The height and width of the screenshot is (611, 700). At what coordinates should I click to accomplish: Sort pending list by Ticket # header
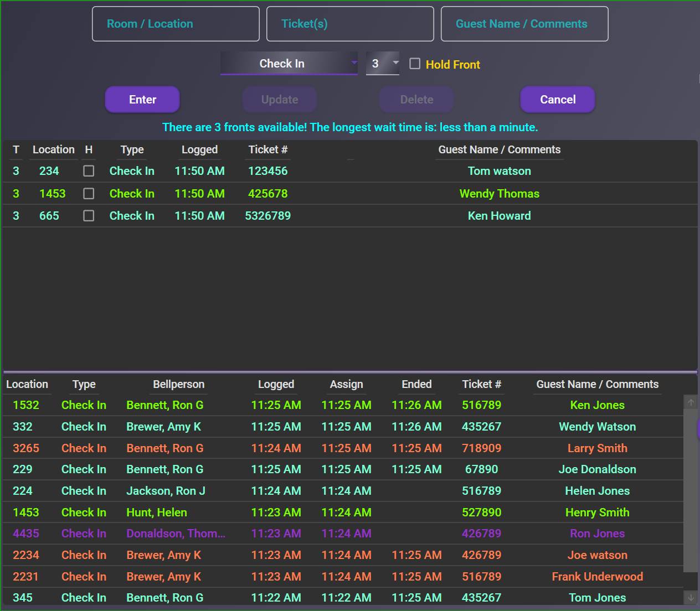pos(267,150)
